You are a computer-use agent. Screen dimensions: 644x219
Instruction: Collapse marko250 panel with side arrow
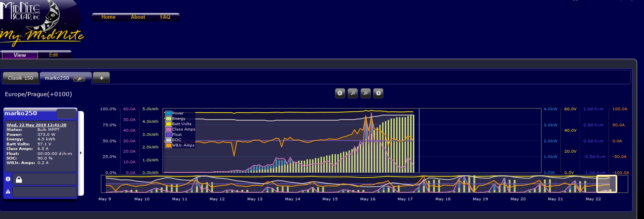[x=81, y=153]
